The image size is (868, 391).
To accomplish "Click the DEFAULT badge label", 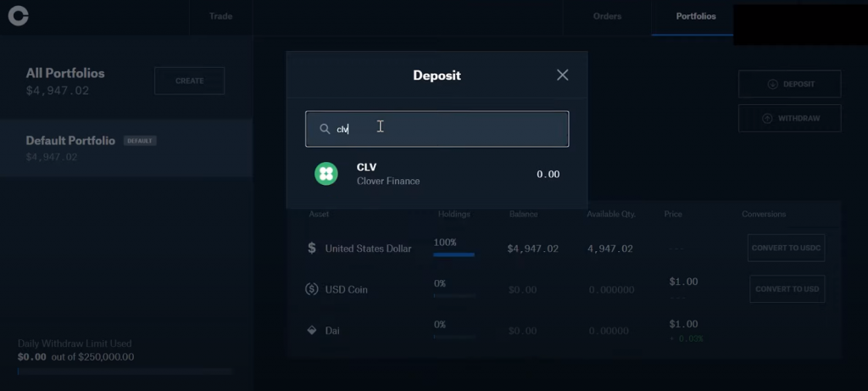I will pyautogui.click(x=140, y=141).
